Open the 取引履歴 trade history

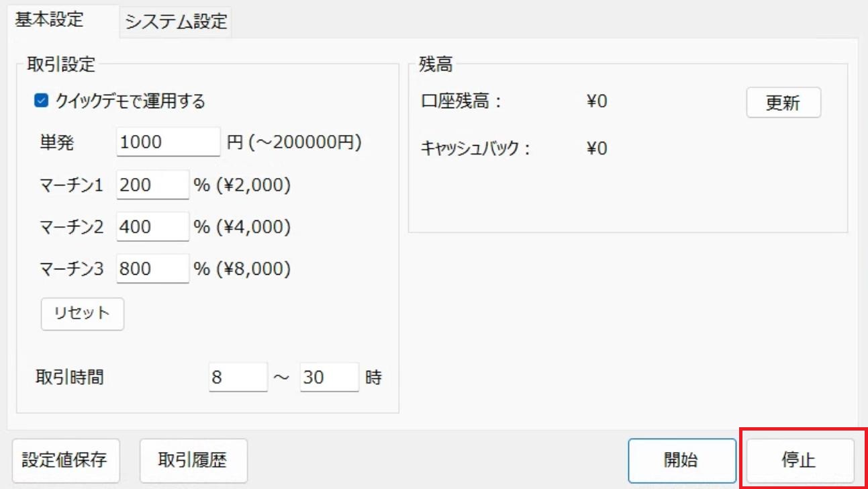(x=193, y=460)
